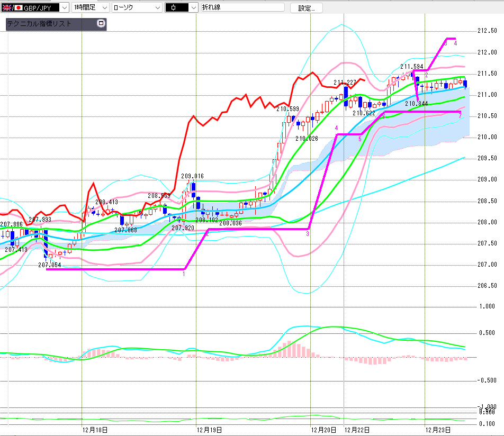
Task: Click the 12月23日 date on the time axis
Action: pos(439,430)
